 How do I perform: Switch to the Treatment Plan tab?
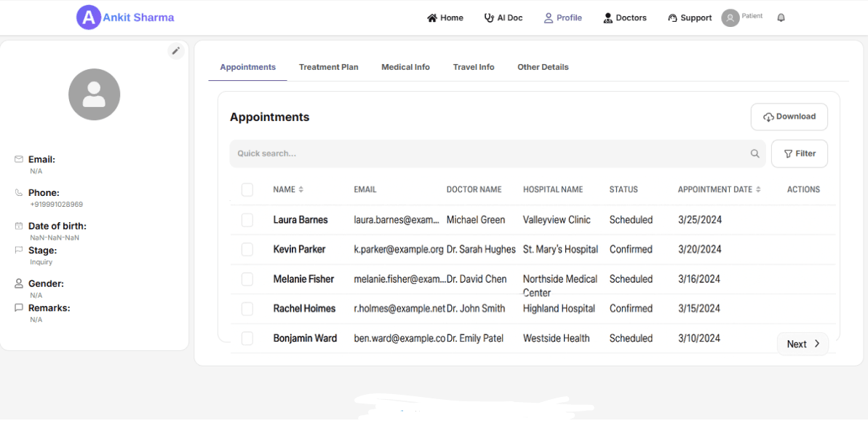click(x=328, y=66)
